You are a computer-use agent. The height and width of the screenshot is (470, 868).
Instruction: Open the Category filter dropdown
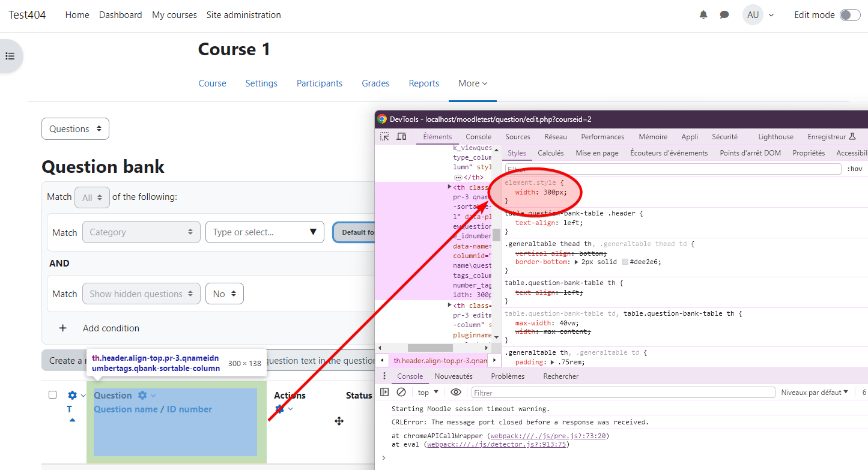coord(141,232)
